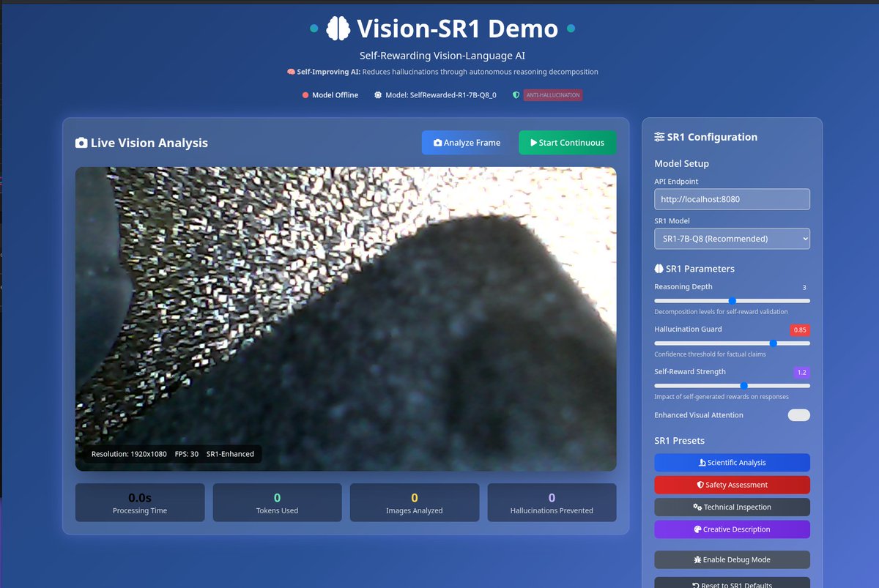Adjust the Self-Reward Strength slider
Image resolution: width=879 pixels, height=588 pixels.
tap(732, 385)
